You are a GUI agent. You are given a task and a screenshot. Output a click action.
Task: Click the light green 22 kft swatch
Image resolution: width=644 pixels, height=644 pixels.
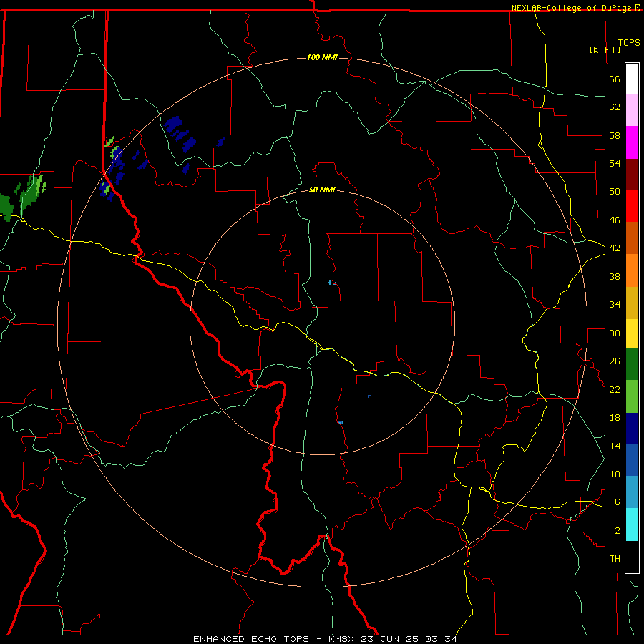click(632, 396)
